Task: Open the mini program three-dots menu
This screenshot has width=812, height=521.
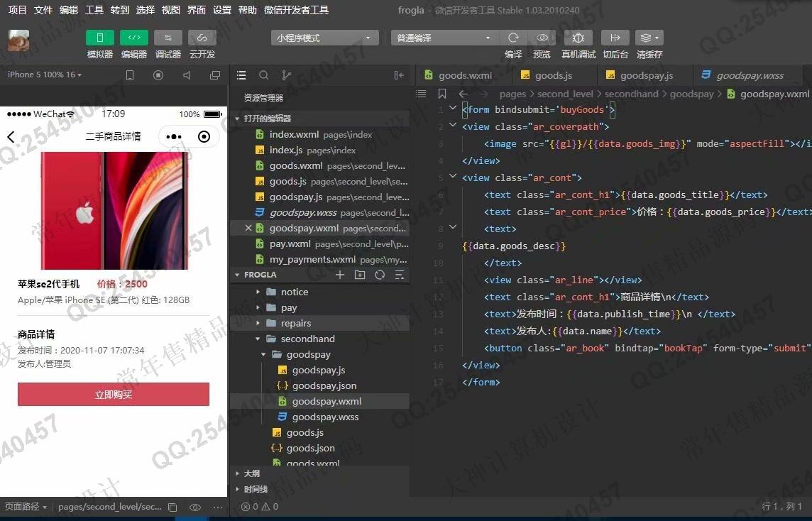Action: pyautogui.click(x=173, y=137)
